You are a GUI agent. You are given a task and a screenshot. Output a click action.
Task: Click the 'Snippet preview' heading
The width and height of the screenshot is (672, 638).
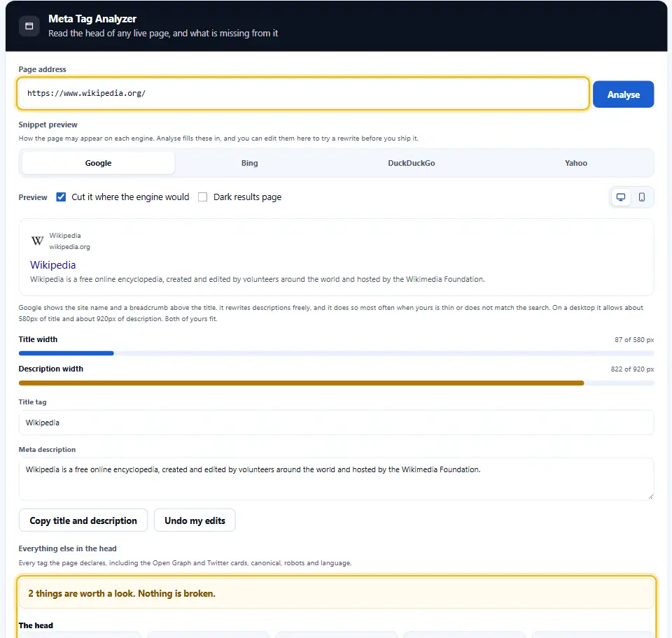coord(48,125)
